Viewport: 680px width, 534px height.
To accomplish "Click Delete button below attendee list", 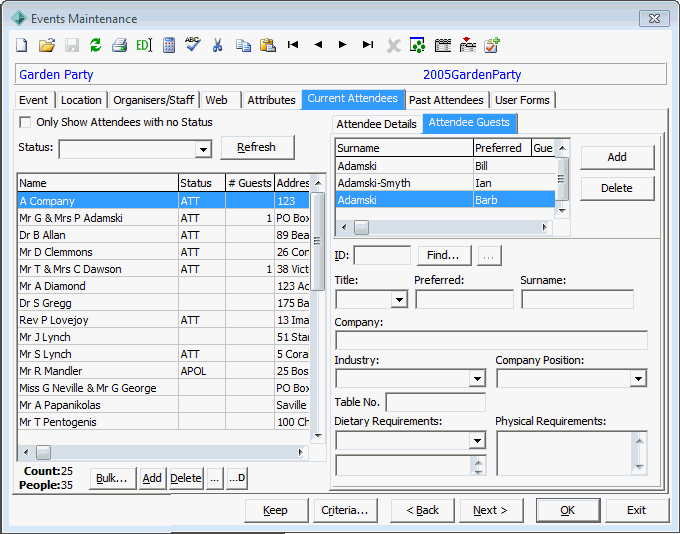I will [x=186, y=478].
